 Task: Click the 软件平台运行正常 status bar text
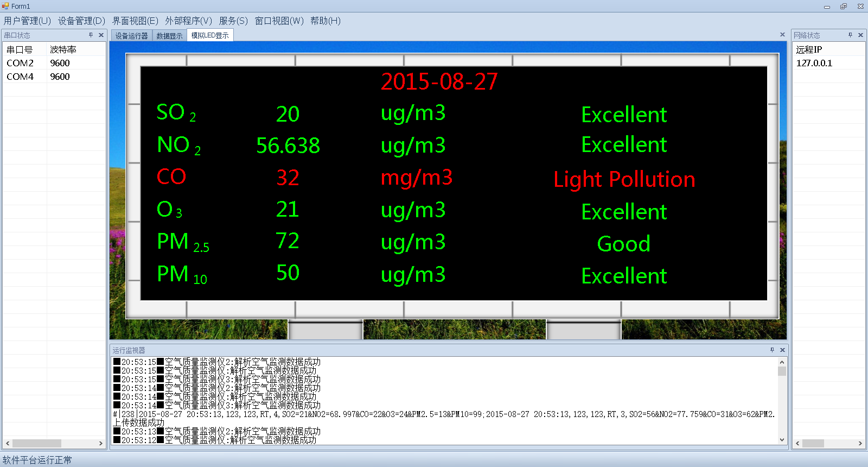[37, 460]
